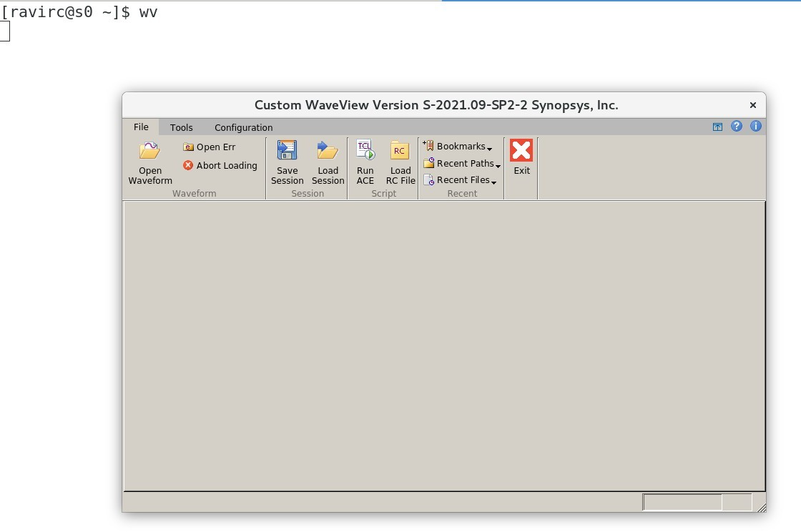
Task: Save Session via the floppy disk icon
Action: (287, 151)
